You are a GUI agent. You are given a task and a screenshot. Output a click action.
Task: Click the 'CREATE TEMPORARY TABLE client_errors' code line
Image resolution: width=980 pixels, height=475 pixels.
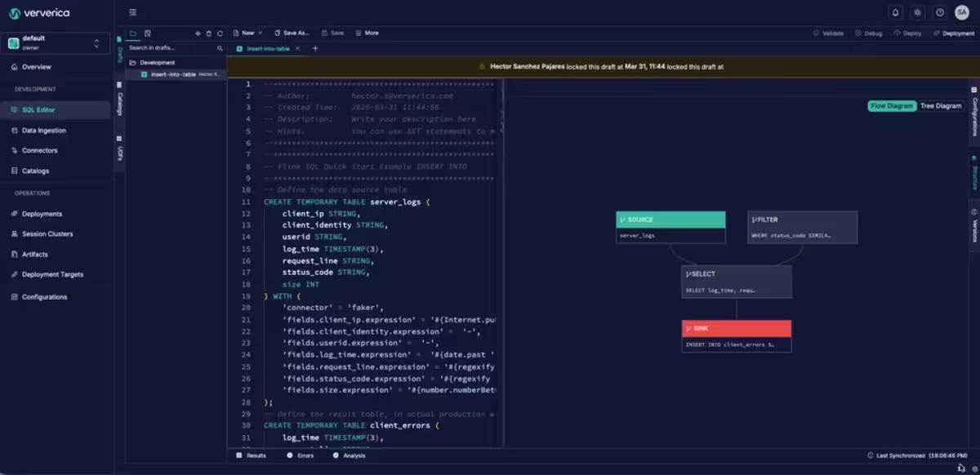(353, 425)
